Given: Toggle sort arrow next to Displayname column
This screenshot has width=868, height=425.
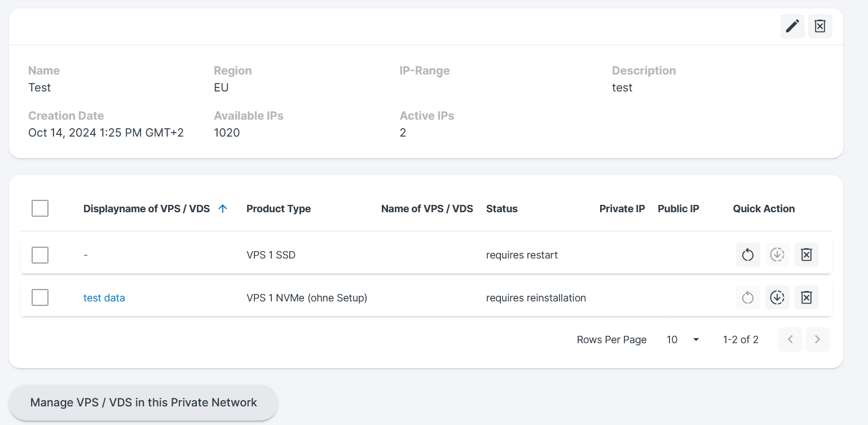Looking at the screenshot, I should point(223,209).
